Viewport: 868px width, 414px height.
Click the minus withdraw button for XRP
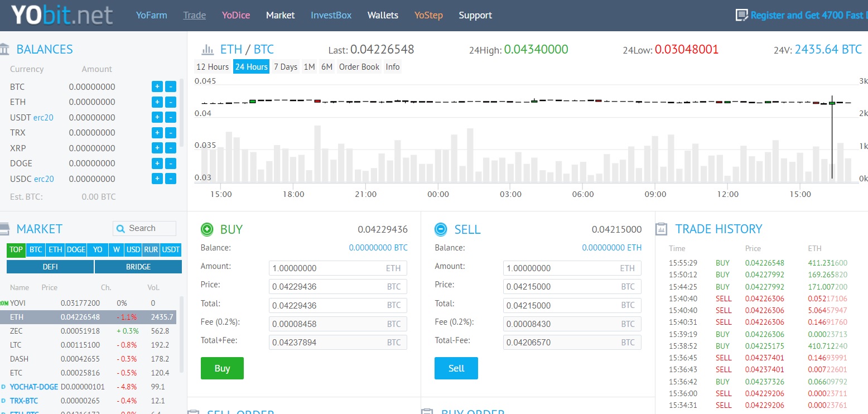click(x=171, y=148)
